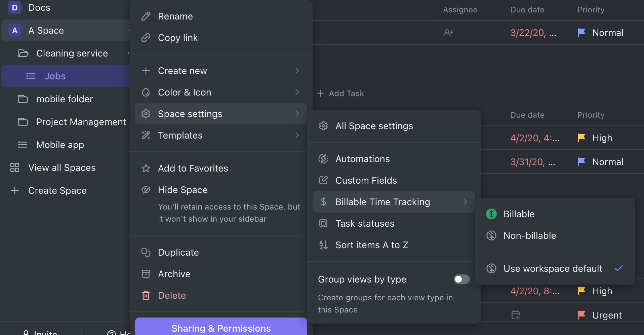
Task: Click the Duplicate icon
Action: (x=146, y=252)
